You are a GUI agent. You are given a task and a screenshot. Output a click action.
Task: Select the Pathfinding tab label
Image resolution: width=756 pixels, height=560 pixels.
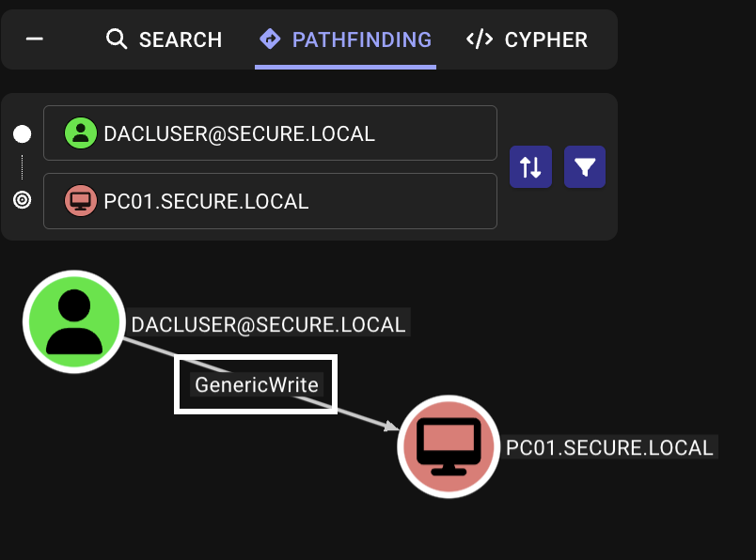361,39
